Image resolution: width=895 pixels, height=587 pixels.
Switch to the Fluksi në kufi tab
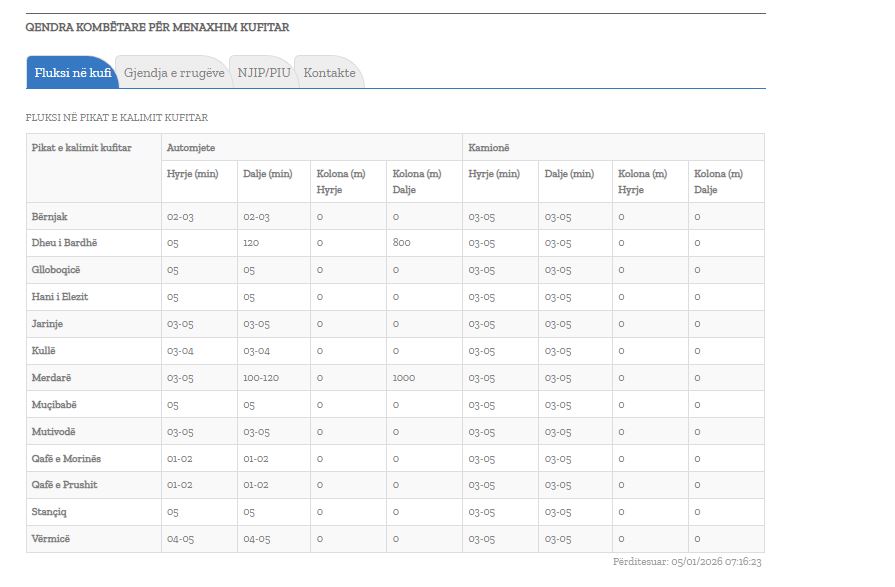72,73
